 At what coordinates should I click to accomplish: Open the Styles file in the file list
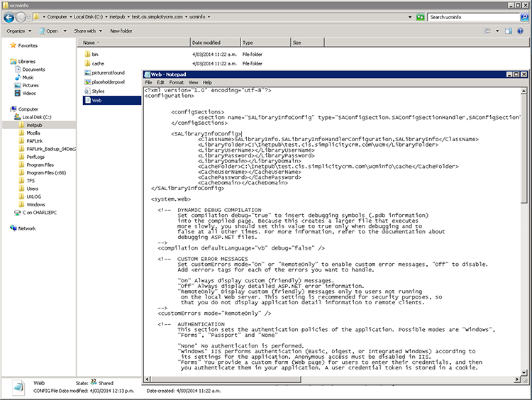(98, 91)
